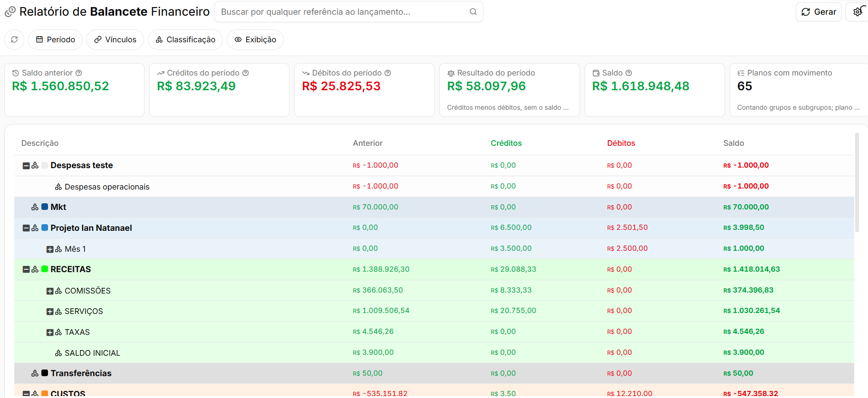This screenshot has width=868, height=398.
Task: Collapse the Projeto Ian Natanael group
Action: [26, 228]
